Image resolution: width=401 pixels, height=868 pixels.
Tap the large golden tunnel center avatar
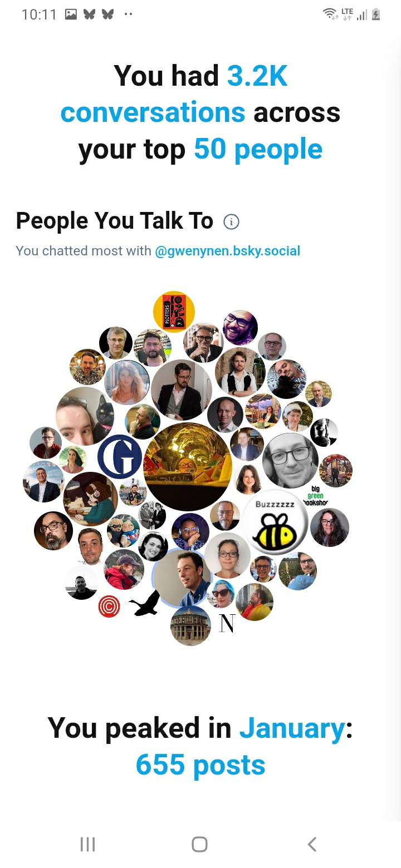(187, 466)
